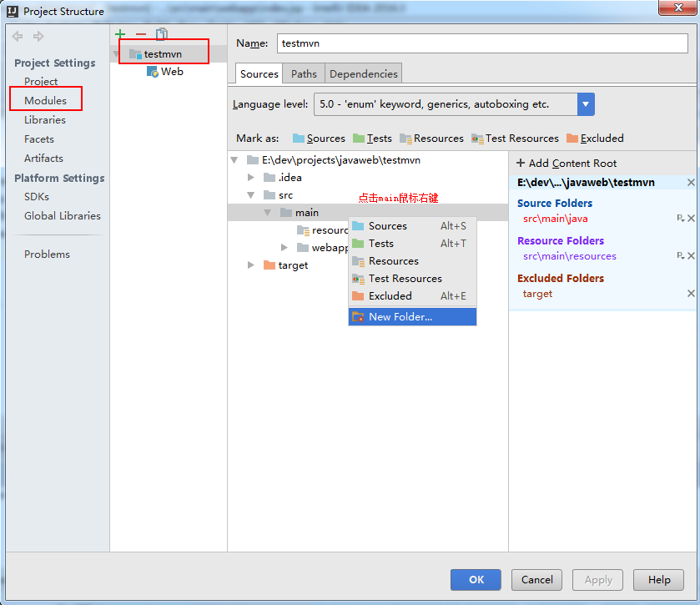Select the webapp folder tree row
This screenshot has width=700, height=605.
coord(330,247)
